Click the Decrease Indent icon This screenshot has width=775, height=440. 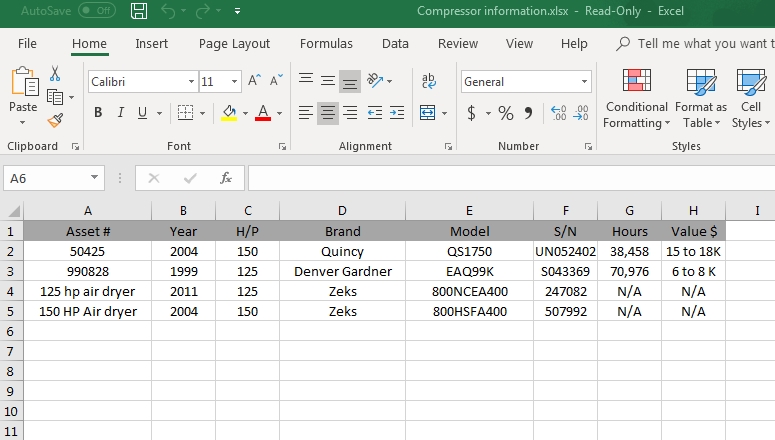coord(375,113)
